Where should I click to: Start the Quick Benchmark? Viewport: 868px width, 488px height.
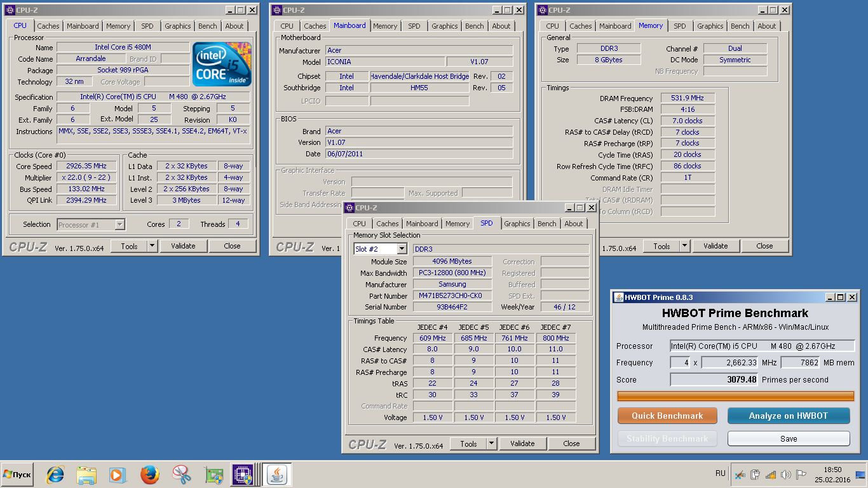[667, 416]
